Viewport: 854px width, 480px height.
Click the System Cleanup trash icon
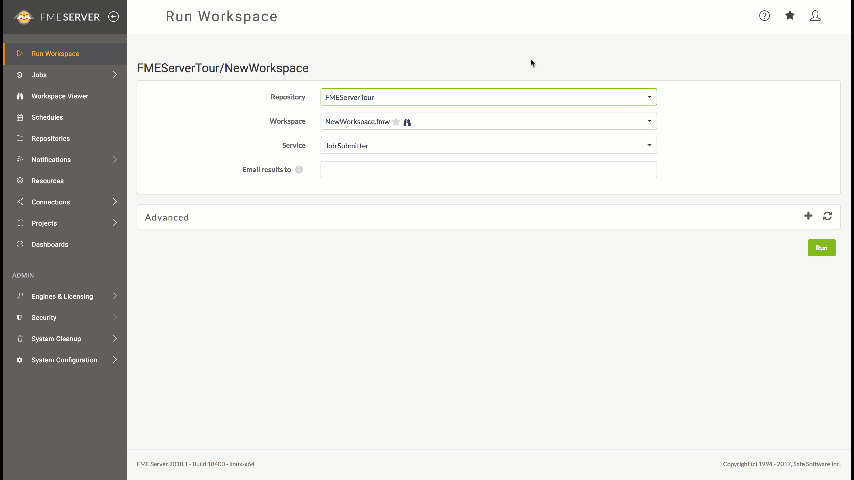pos(20,338)
